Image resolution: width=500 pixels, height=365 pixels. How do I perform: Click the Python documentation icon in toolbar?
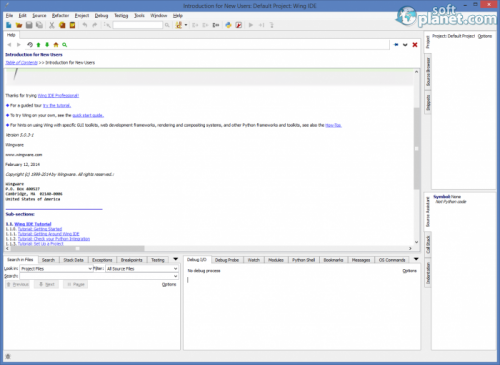228,25
